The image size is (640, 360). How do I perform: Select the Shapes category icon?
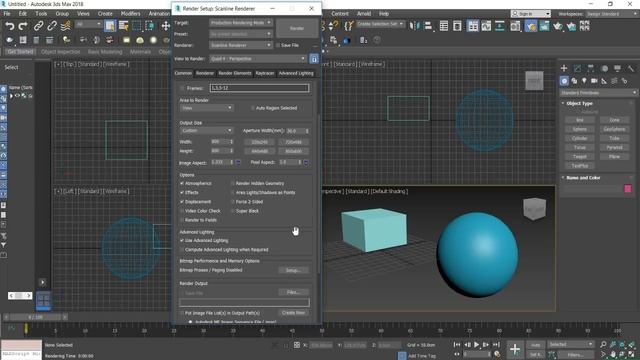click(x=574, y=81)
